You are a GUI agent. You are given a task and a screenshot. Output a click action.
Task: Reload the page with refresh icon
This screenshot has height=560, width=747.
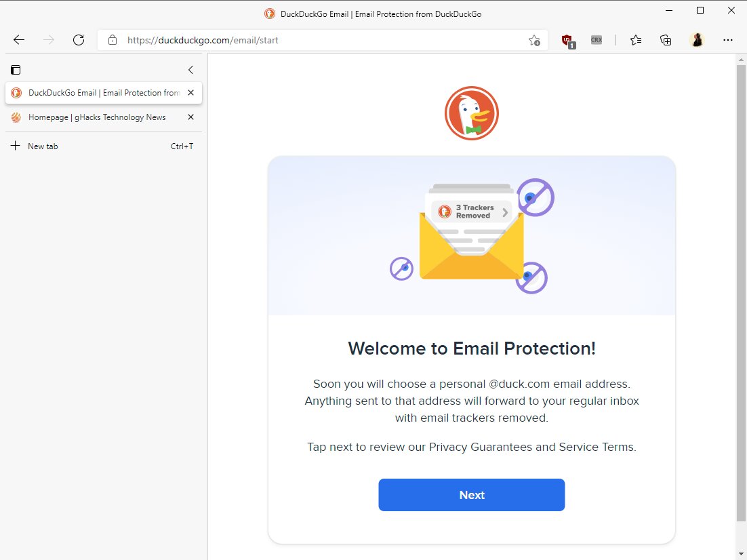click(x=79, y=40)
